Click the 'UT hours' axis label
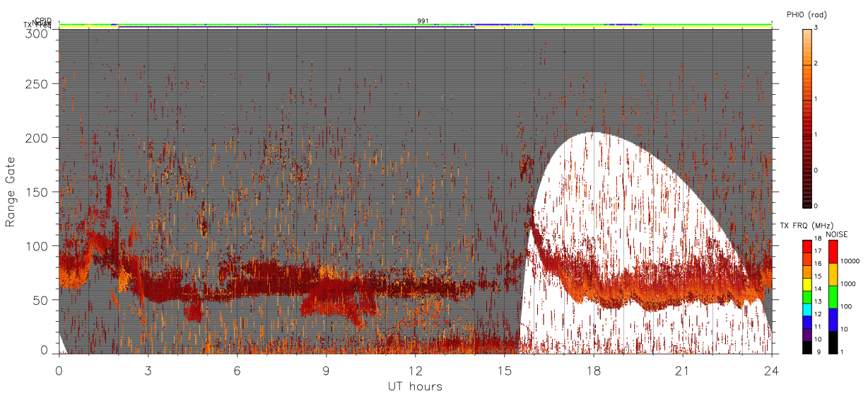868x401 pixels. 415,386
